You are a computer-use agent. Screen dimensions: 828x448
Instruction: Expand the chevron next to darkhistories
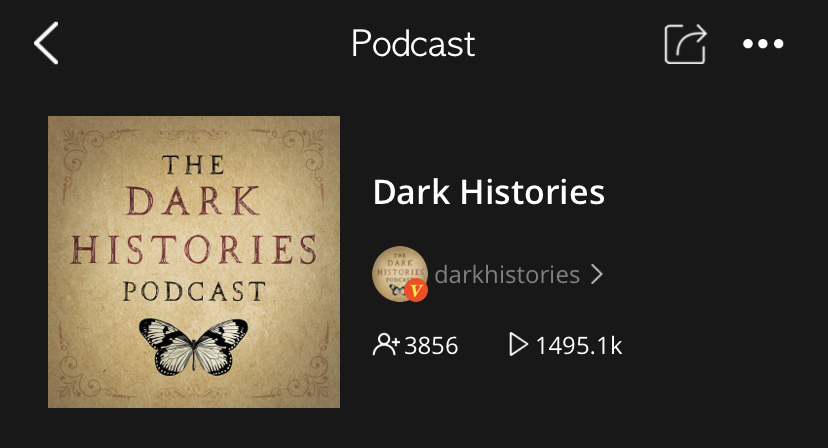(597, 274)
